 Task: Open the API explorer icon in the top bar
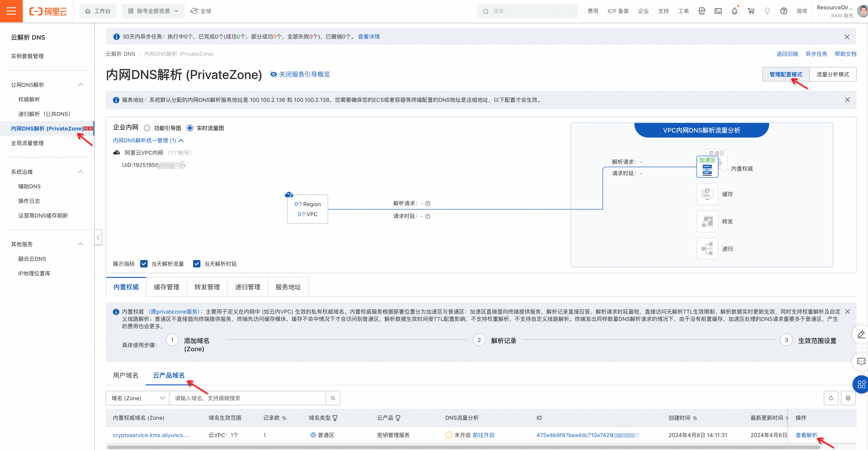point(702,11)
